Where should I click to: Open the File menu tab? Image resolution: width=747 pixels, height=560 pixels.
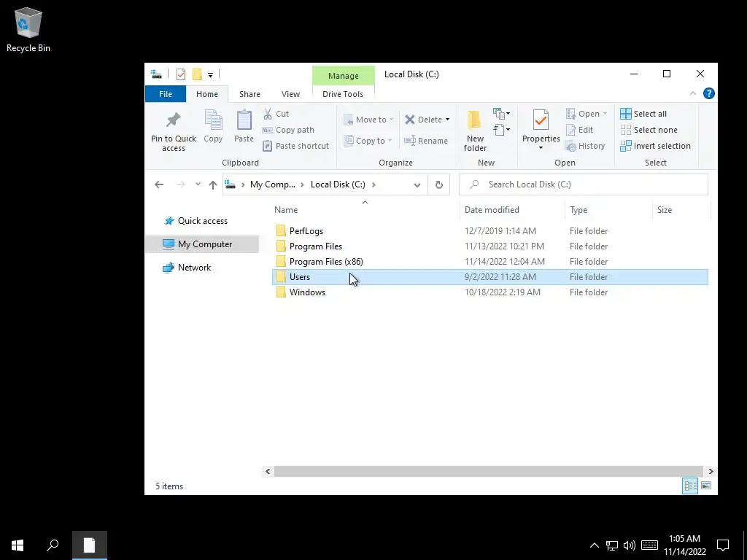point(166,94)
